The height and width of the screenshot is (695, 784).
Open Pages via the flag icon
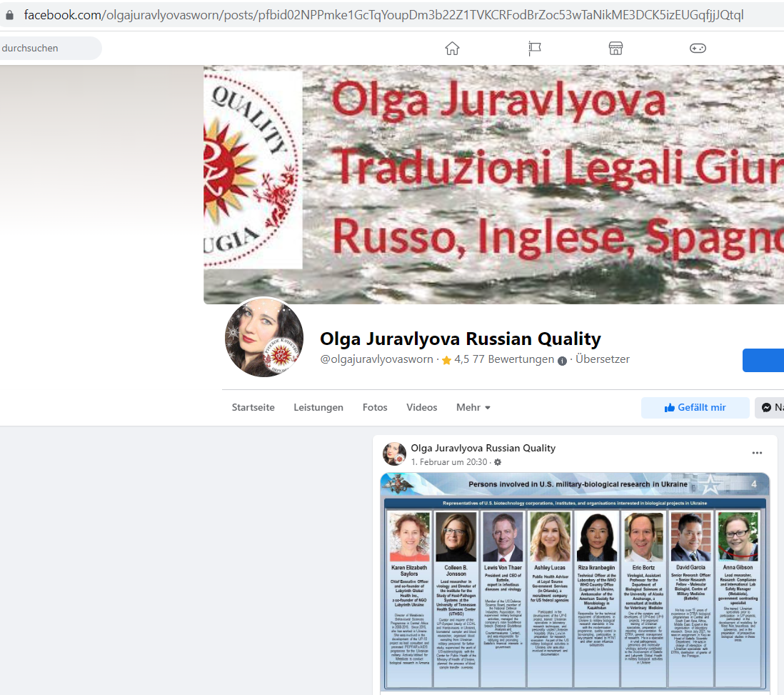(x=535, y=48)
